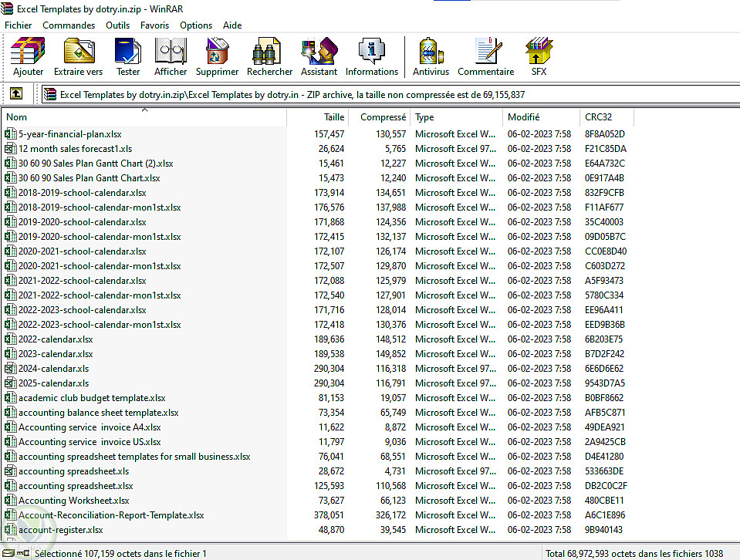Viewport: 740px width, 560px height.
Task: Open the Commandes menu
Action: tap(69, 25)
